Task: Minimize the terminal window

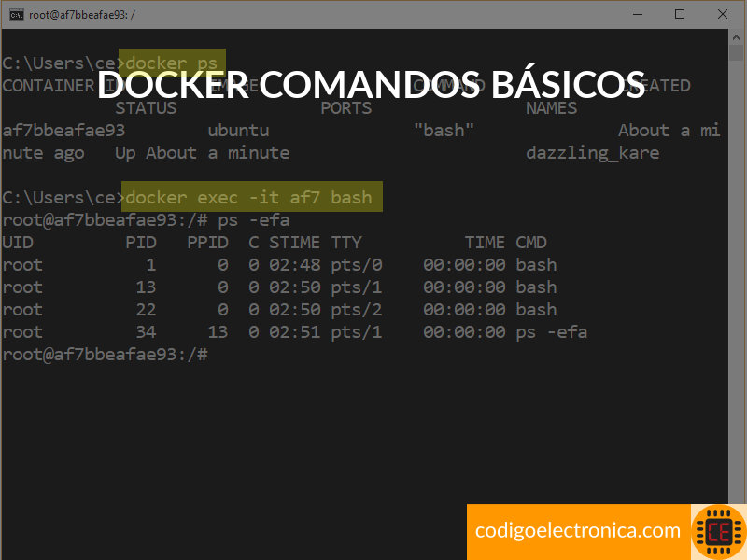Action: click(638, 14)
